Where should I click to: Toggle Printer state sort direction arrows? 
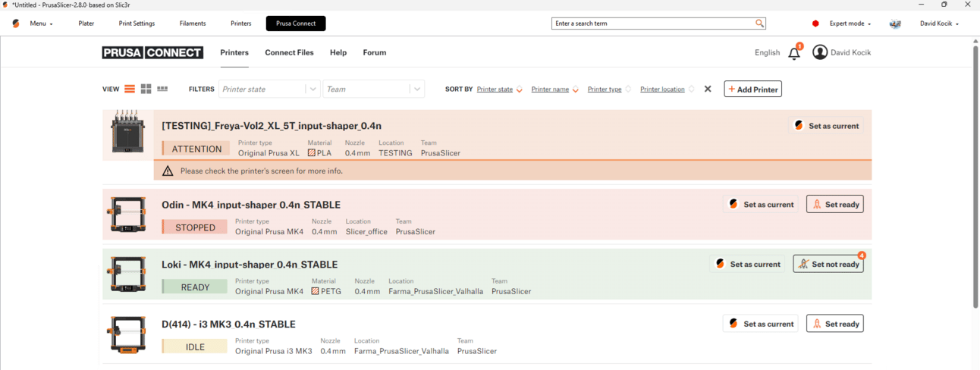pos(520,89)
